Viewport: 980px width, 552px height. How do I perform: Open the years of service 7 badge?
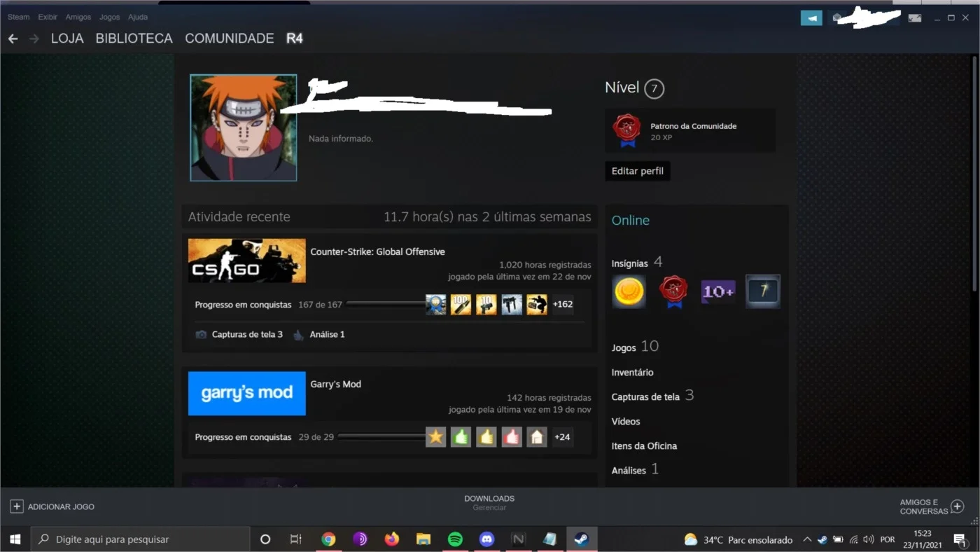pos(763,291)
